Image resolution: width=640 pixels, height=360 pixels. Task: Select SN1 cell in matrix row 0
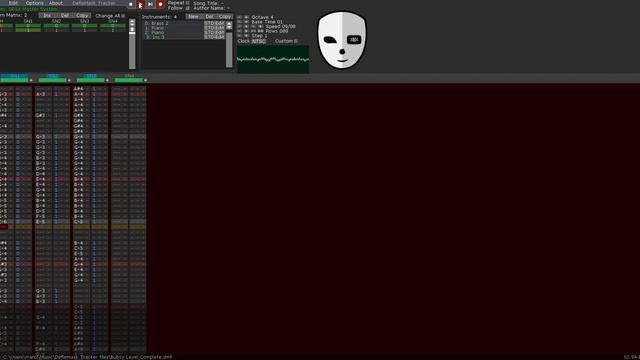[28, 26]
